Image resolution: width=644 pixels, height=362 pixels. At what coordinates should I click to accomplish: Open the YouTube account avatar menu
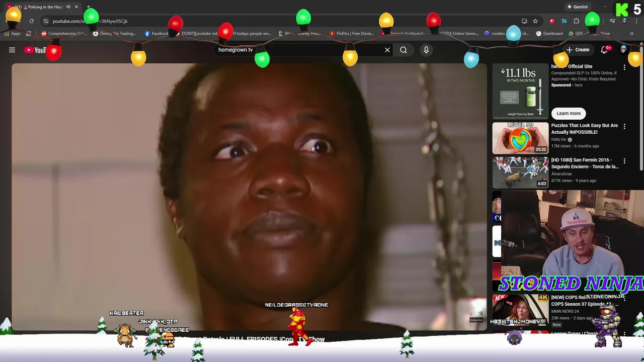pyautogui.click(x=624, y=49)
